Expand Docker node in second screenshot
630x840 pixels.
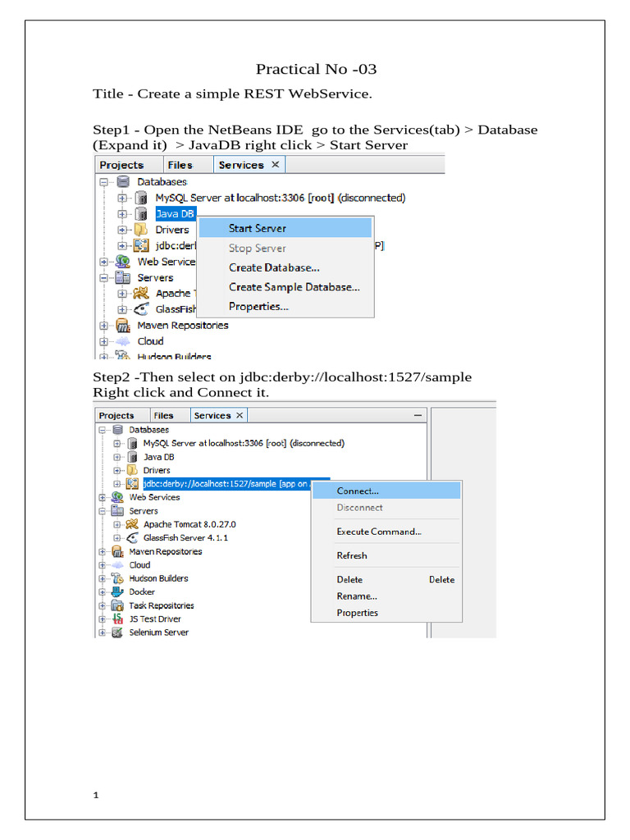(x=102, y=592)
